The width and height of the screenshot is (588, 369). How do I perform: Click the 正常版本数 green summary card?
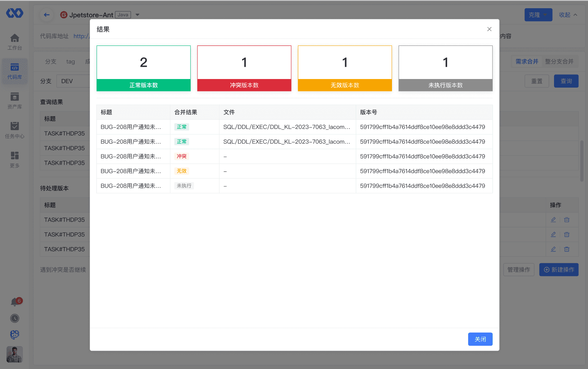(143, 68)
